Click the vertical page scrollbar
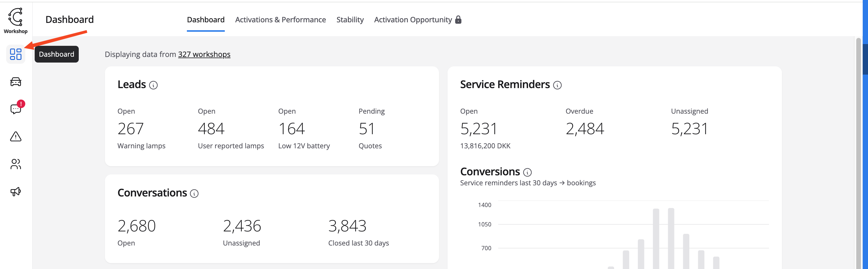Image resolution: width=868 pixels, height=269 pixels. 858,152
